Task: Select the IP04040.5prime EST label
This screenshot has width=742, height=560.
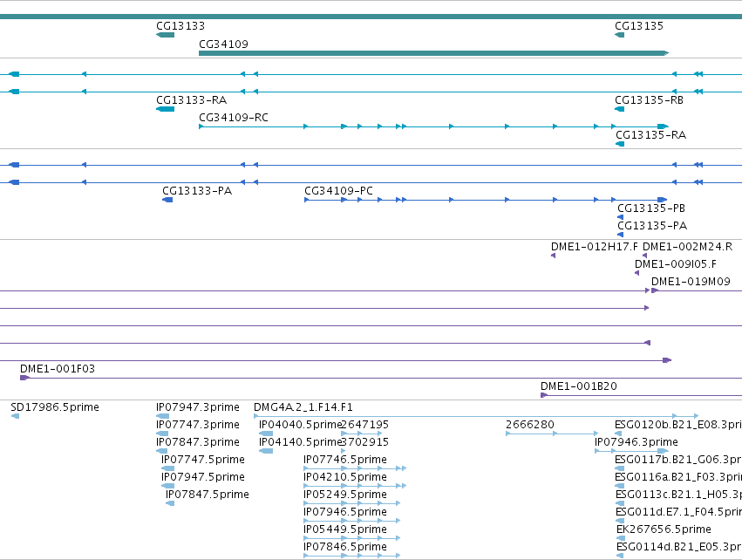Action: point(300,425)
